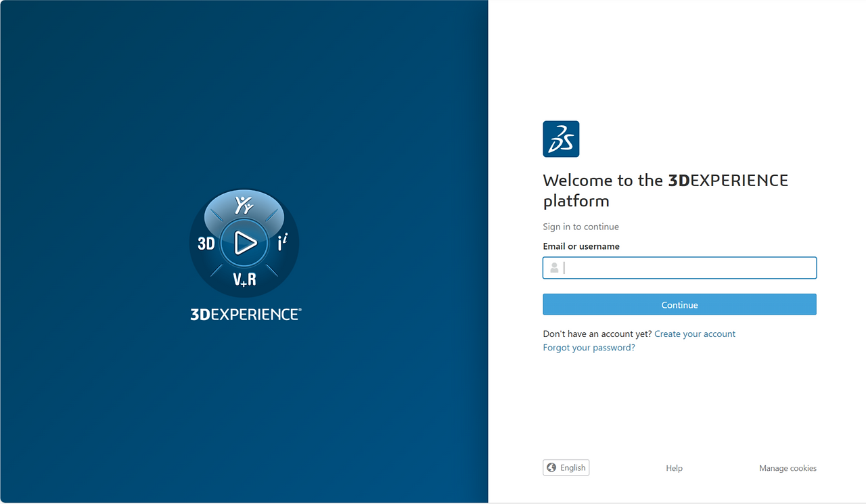The width and height of the screenshot is (866, 504).
Task: Focus the Email or username input field
Action: click(679, 268)
